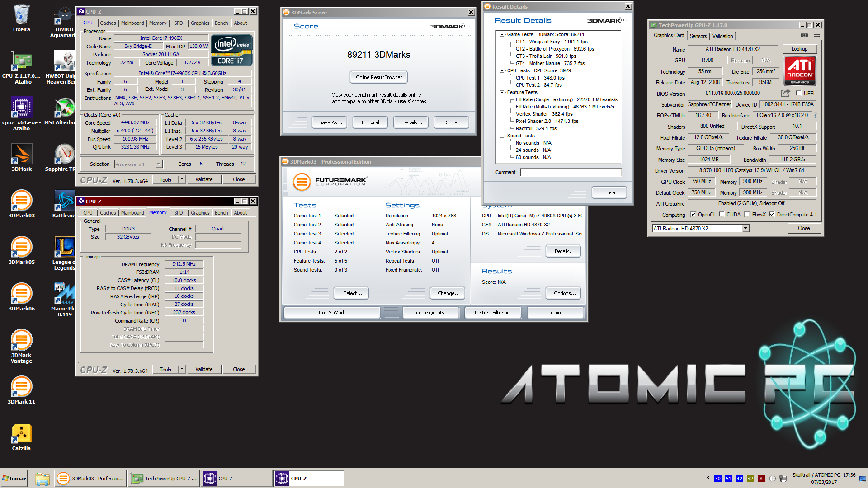Toggle the DirectCompute 4.1 checkbox
The image size is (868, 488).
[772, 215]
